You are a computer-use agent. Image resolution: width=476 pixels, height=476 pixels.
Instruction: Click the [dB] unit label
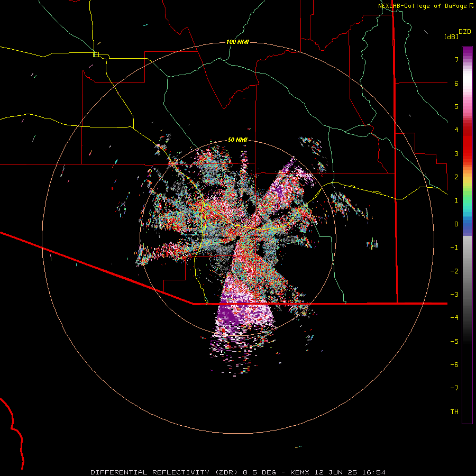(451, 36)
